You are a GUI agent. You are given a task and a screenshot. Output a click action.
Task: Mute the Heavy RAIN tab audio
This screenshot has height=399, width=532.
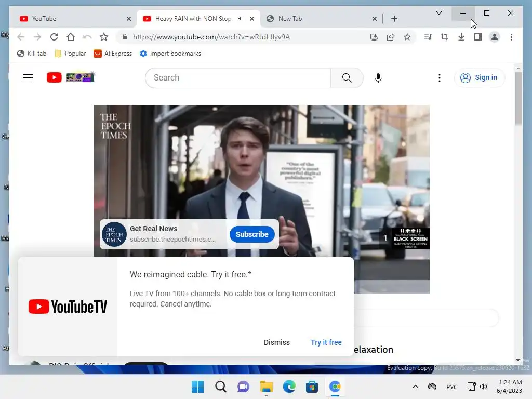tap(241, 18)
